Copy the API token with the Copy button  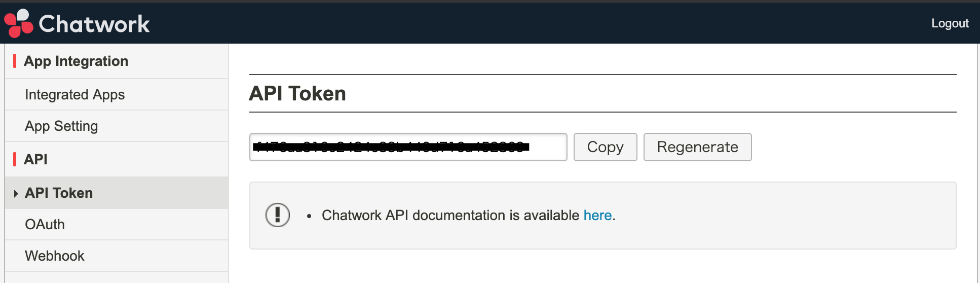[x=605, y=147]
